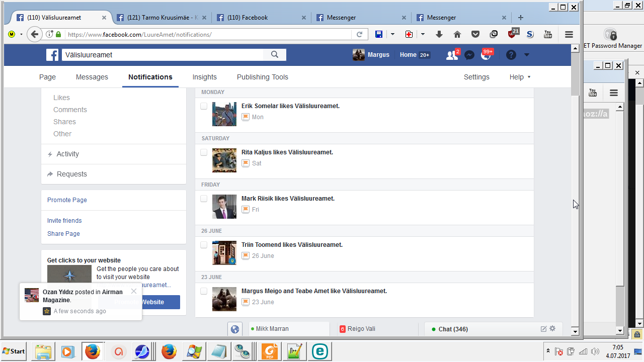Open a new browser tab with plus

pos(521,17)
